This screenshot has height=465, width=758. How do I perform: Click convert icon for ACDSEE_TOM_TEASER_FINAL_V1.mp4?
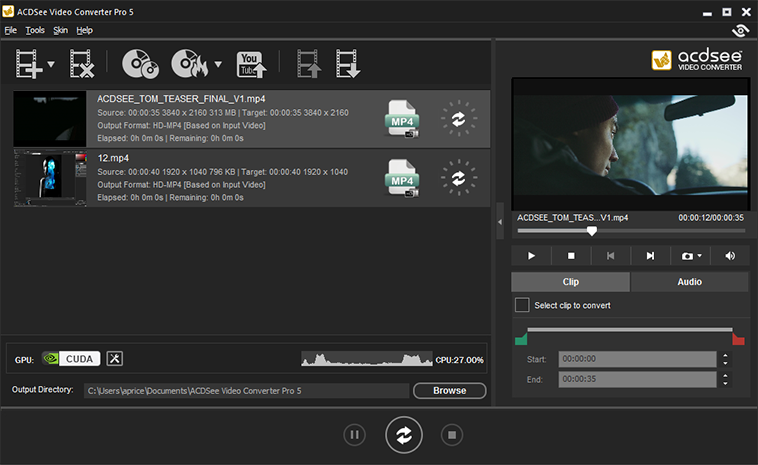458,118
